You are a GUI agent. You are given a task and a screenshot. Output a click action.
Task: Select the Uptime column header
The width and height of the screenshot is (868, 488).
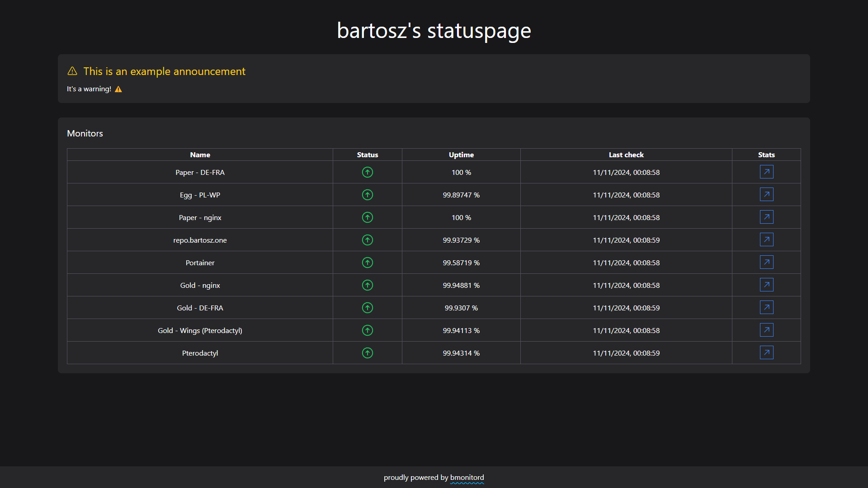click(461, 155)
